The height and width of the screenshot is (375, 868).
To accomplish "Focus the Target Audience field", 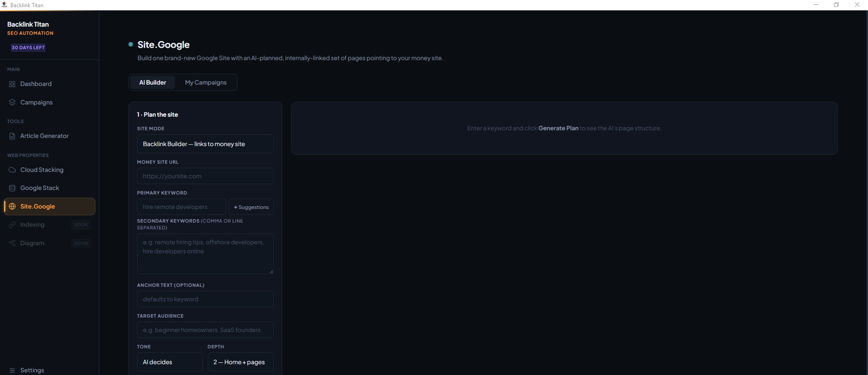I will point(205,330).
